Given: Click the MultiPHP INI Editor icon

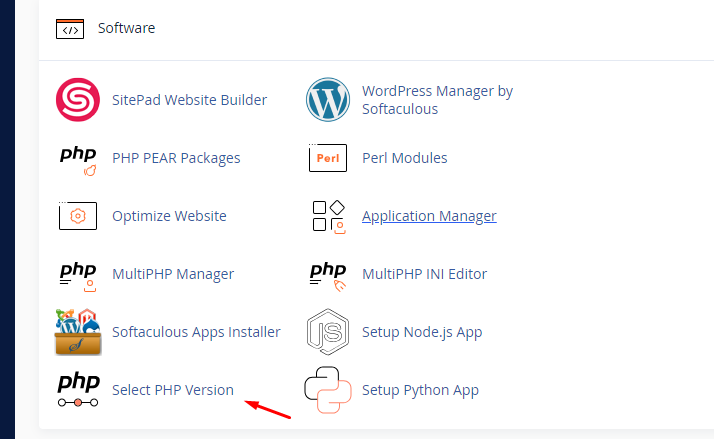Looking at the screenshot, I should pyautogui.click(x=328, y=276).
